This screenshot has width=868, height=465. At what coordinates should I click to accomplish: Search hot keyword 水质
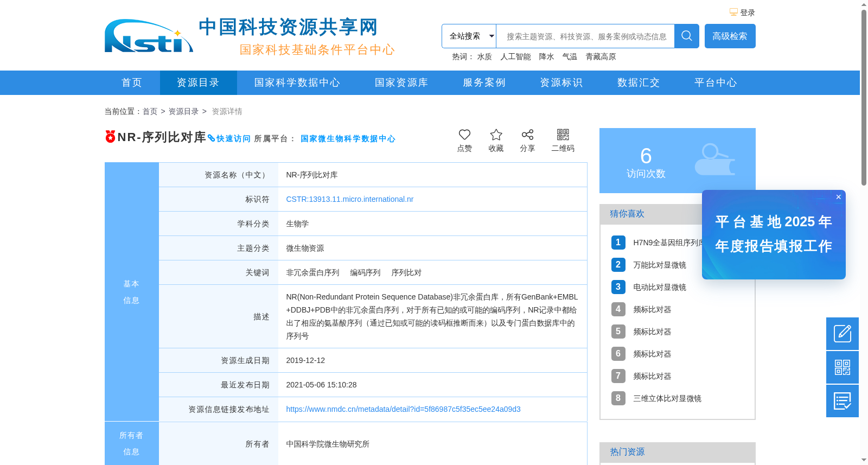click(x=484, y=56)
